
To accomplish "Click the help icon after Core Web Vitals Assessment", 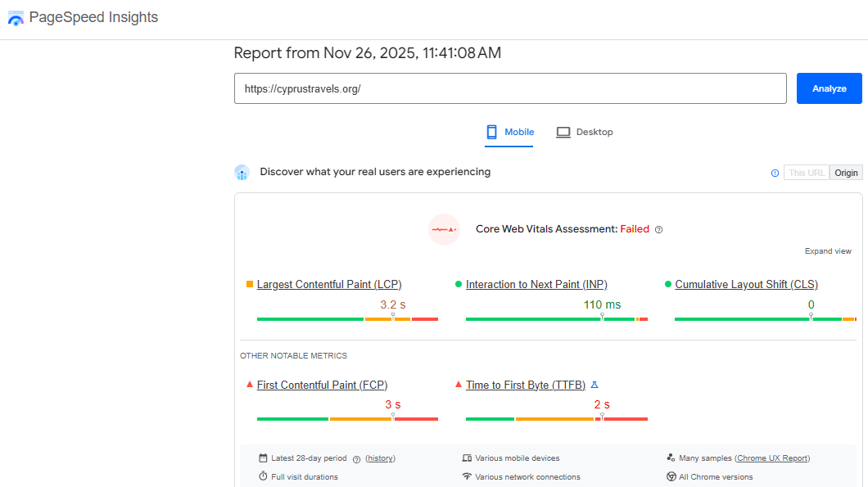I will (658, 230).
